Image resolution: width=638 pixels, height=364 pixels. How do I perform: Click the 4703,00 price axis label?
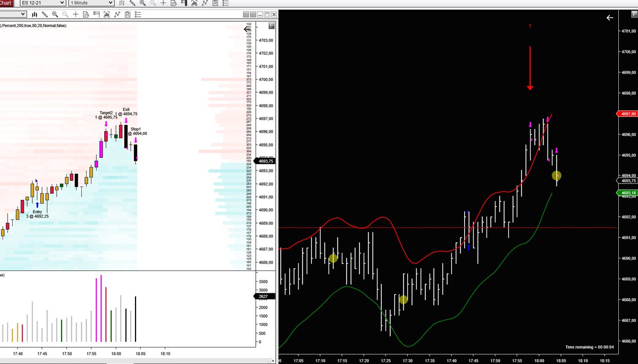pos(266,40)
